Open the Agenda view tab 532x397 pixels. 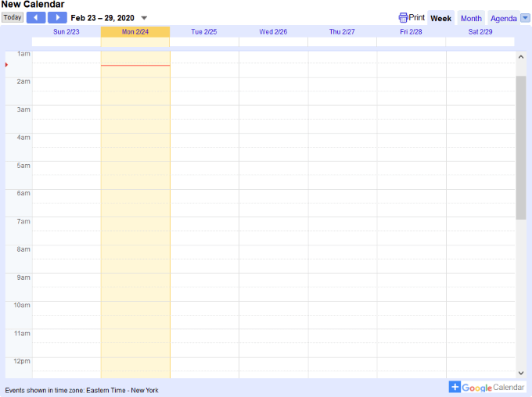503,18
